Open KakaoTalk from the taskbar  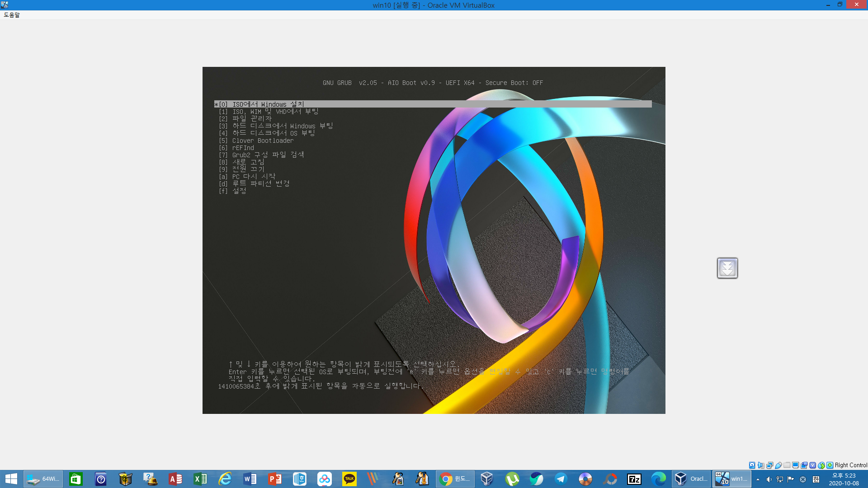point(349,479)
